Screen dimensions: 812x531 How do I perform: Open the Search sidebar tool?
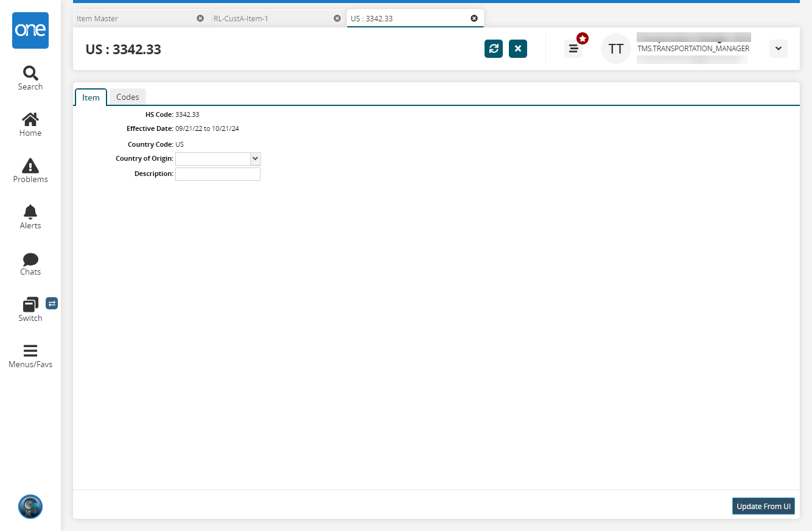pyautogui.click(x=30, y=78)
